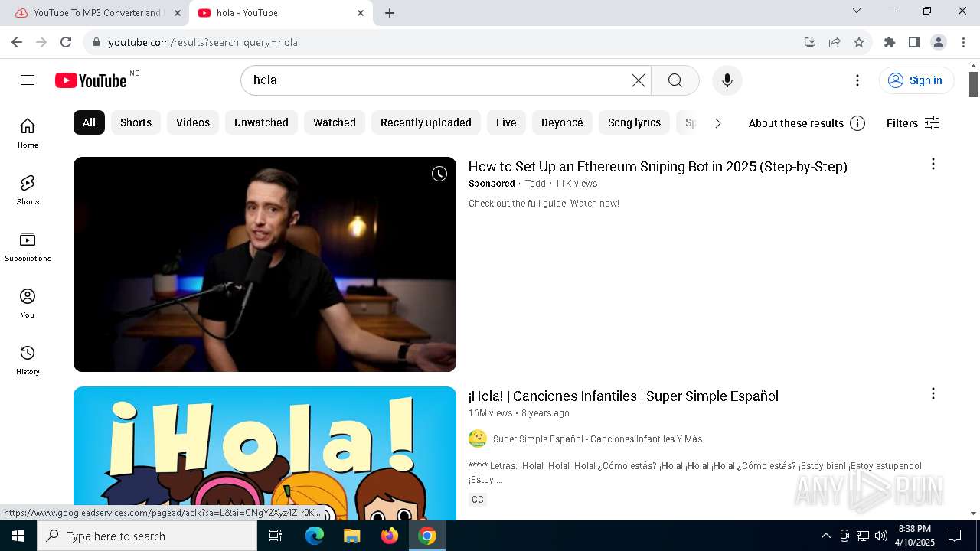Select the Watched filter chip
This screenshot has width=980, height=551.
(x=335, y=122)
